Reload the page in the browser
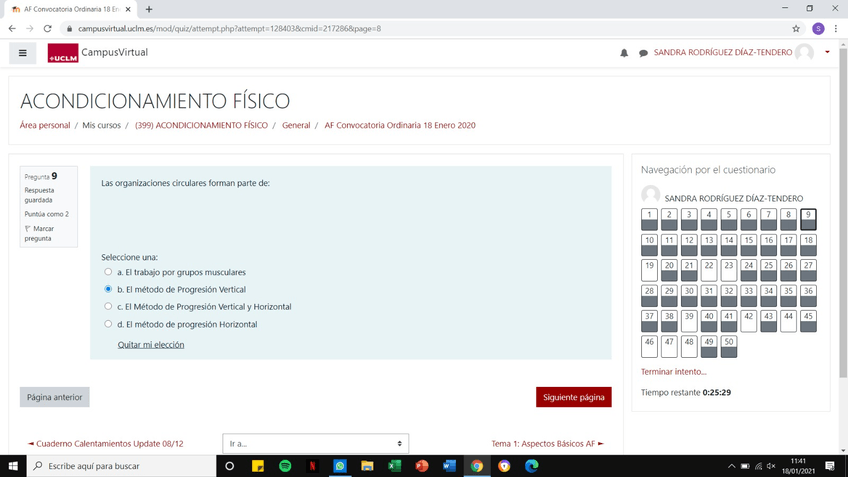Screen dimensions: 848x477 pyautogui.click(x=47, y=29)
